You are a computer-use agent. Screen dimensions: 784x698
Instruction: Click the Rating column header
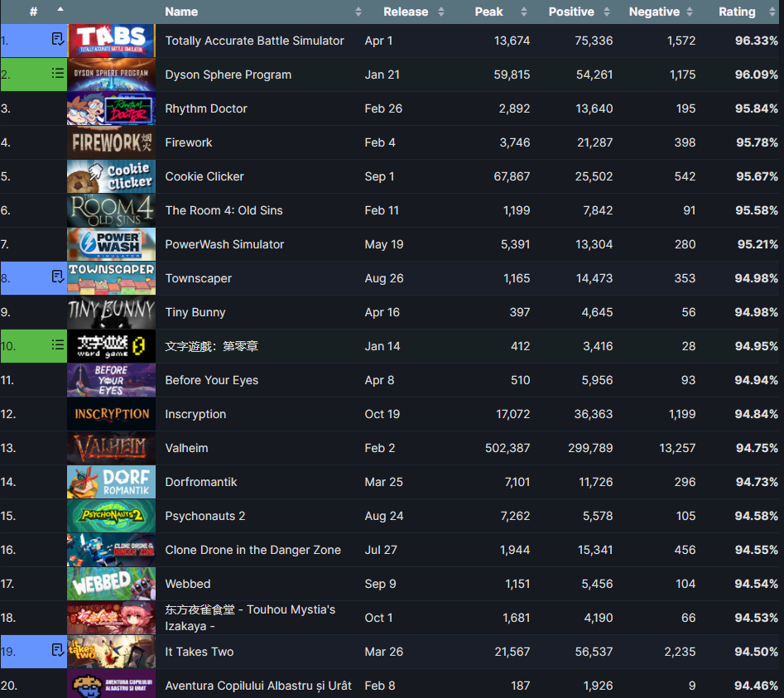[737, 12]
